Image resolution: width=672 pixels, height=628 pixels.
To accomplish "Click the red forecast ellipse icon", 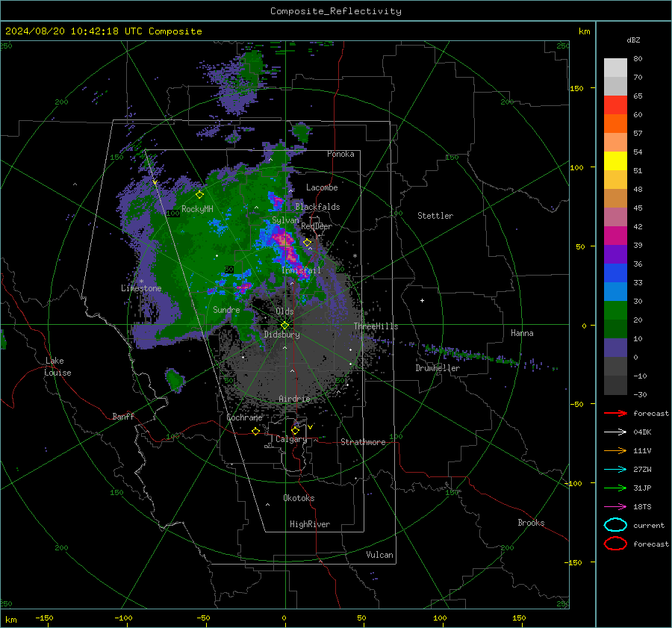I will pyautogui.click(x=615, y=544).
